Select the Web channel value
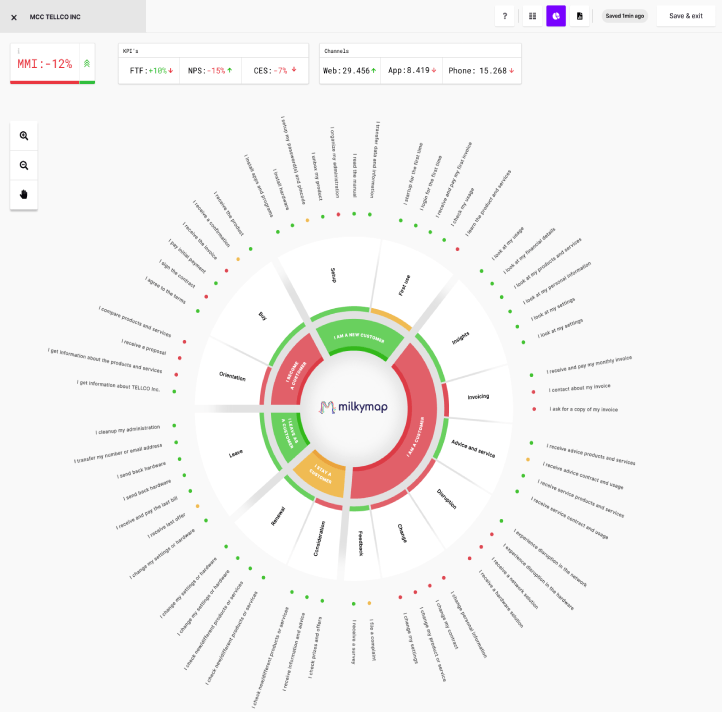 pos(349,70)
